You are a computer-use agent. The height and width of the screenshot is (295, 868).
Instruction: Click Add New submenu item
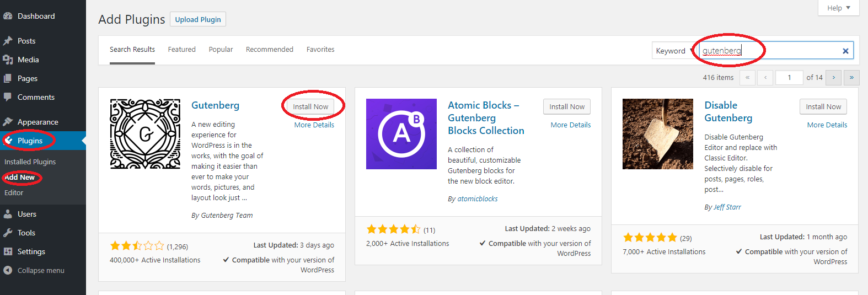[20, 178]
